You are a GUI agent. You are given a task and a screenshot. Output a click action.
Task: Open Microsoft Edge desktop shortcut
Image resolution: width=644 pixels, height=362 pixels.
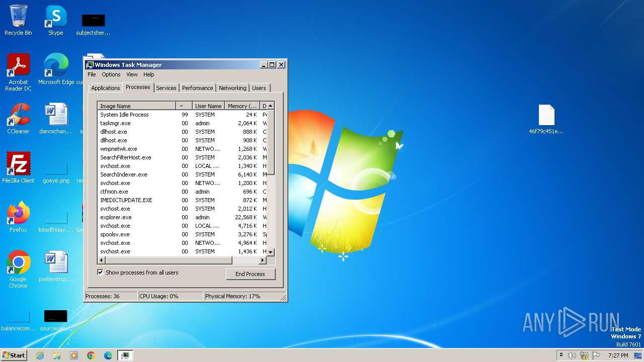[x=56, y=69]
